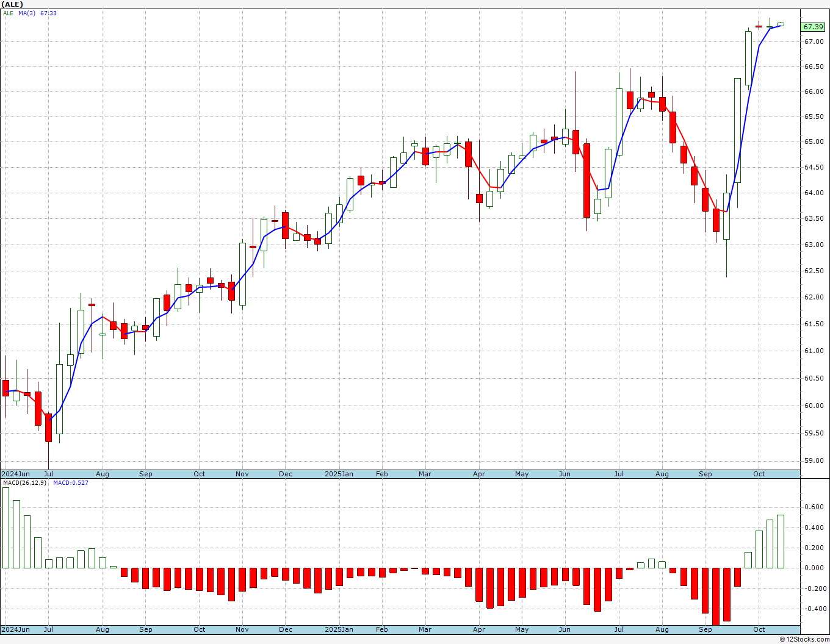This screenshot has width=830, height=644.
Task: Click the 67.33 moving average value
Action: [48, 13]
